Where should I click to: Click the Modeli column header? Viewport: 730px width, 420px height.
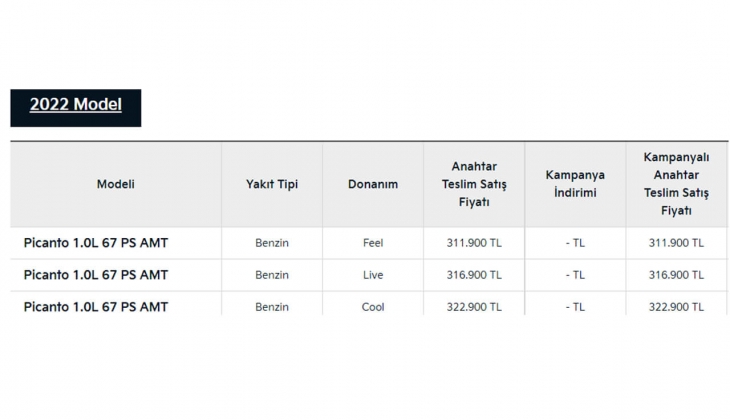point(115,184)
